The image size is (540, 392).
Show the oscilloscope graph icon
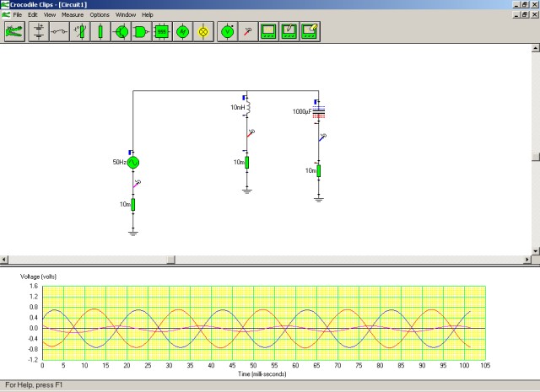pyautogui.click(x=268, y=32)
